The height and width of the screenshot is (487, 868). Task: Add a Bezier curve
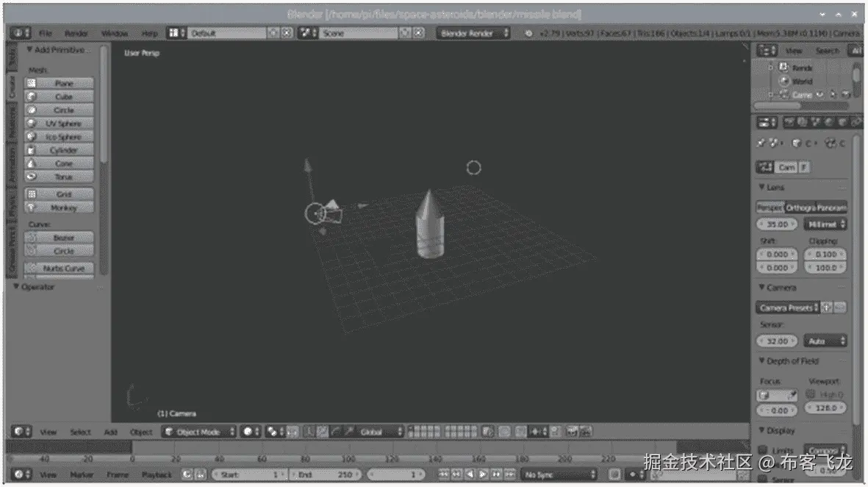pyautogui.click(x=59, y=238)
